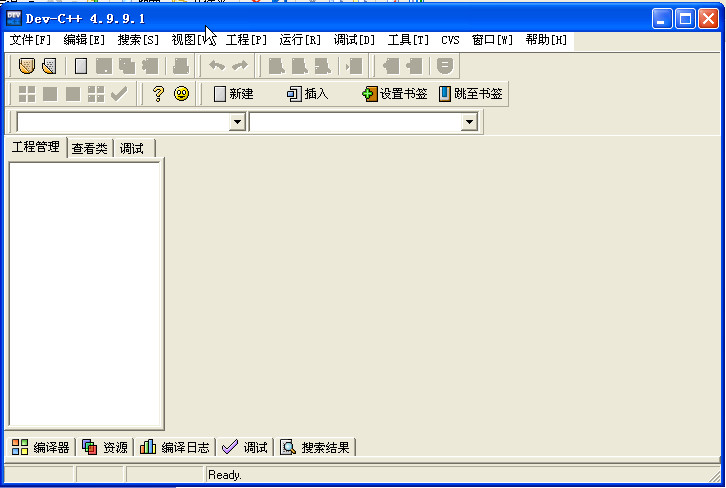Expand the right function combo box
This screenshot has height=488, width=726.
(x=469, y=122)
